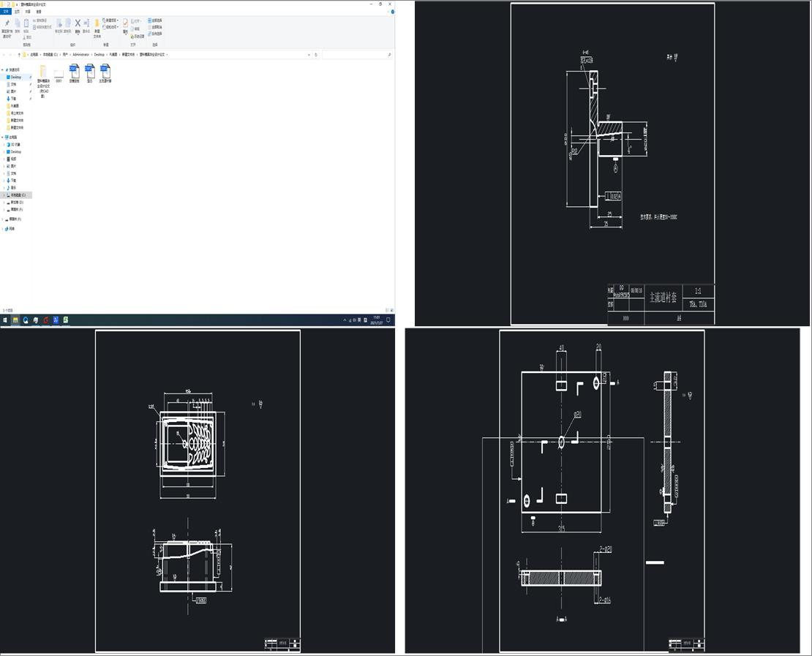Create a new folder using the ribbon icon
Image resolution: width=812 pixels, height=656 pixels.
[x=97, y=29]
